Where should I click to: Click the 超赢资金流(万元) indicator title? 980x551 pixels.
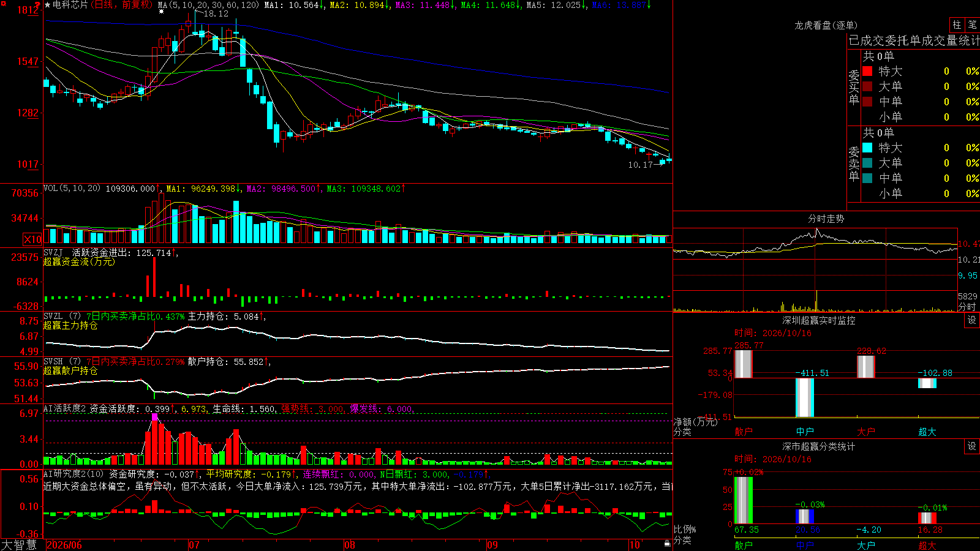point(79,262)
